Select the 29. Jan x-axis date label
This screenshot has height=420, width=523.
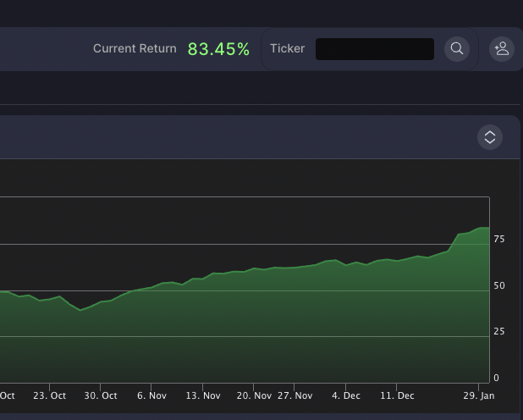pyautogui.click(x=479, y=395)
